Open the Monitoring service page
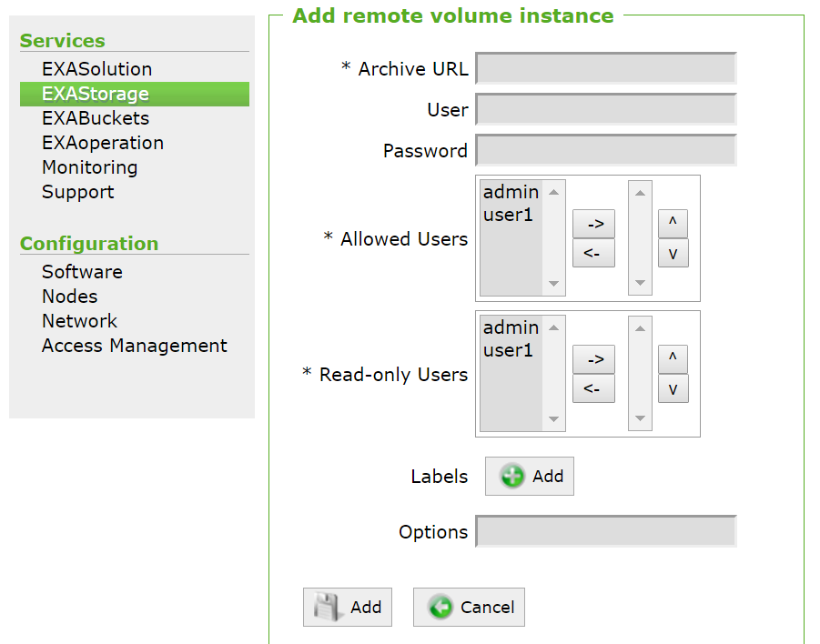 pos(89,167)
